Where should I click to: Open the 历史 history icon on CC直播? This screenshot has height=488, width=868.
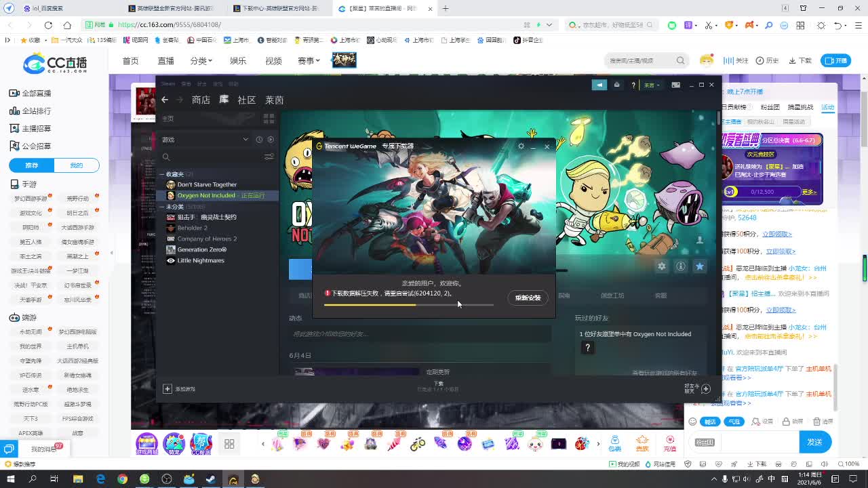(x=768, y=60)
